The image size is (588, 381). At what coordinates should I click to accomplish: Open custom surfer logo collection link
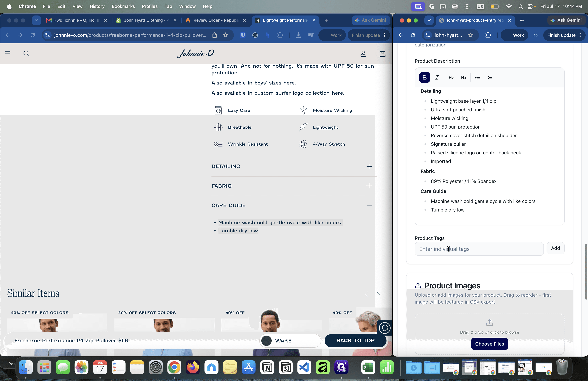(278, 93)
